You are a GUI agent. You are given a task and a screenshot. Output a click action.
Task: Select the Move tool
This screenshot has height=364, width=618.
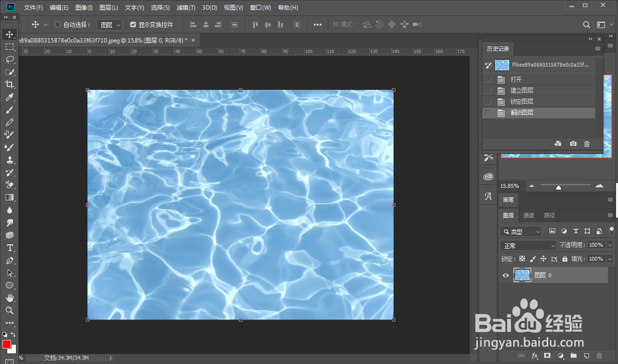[x=10, y=34]
